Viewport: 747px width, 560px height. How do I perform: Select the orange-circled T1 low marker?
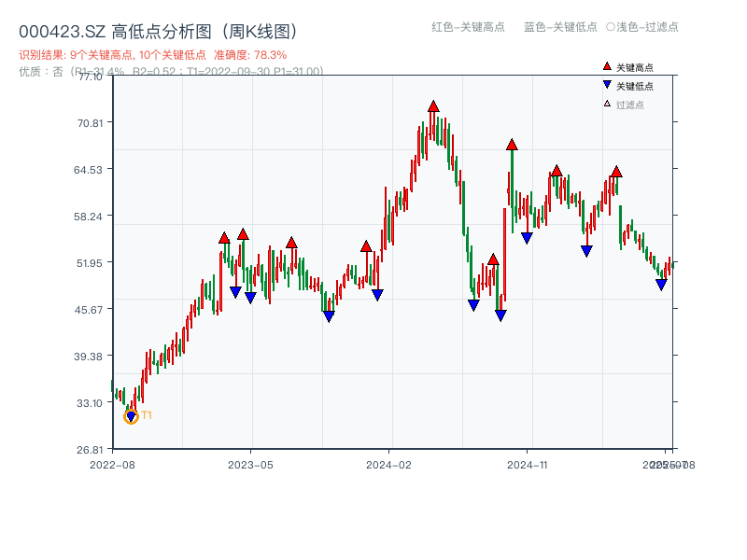131,416
